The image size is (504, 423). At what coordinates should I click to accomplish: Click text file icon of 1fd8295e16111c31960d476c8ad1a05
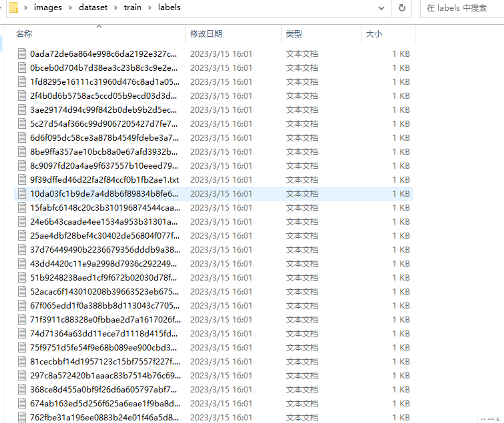coord(22,82)
